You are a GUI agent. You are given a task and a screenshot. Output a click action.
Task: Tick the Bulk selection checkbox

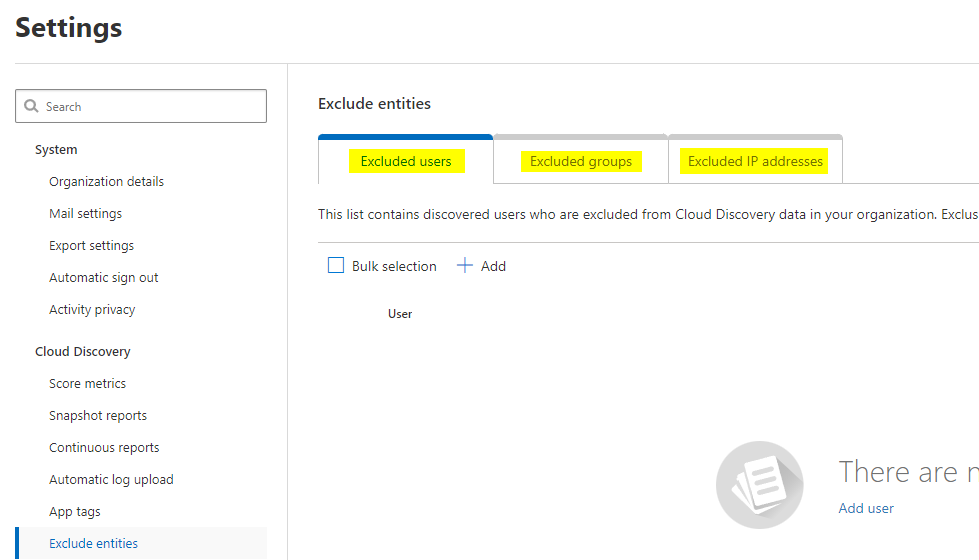(336, 265)
